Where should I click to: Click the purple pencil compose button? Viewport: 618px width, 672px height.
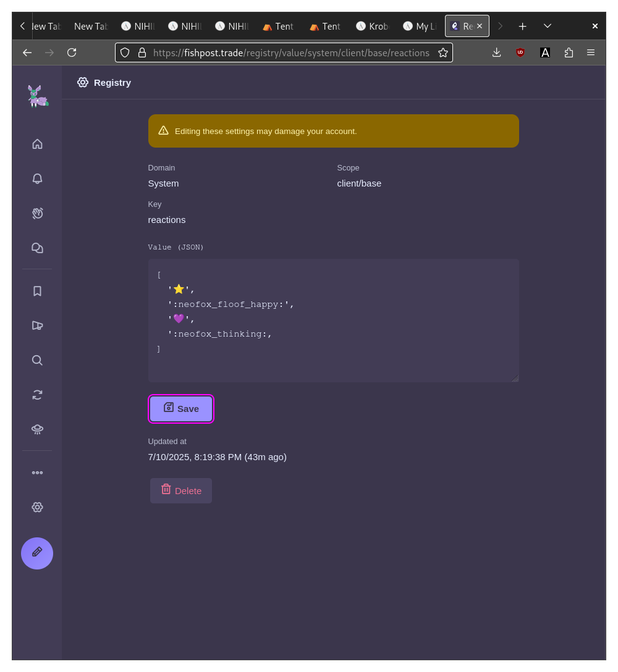pos(37,553)
